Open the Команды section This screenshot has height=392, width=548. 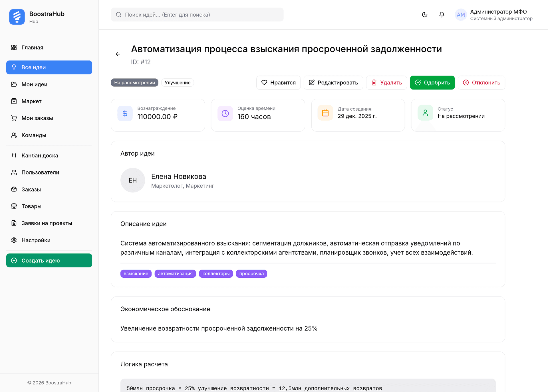pyautogui.click(x=33, y=135)
